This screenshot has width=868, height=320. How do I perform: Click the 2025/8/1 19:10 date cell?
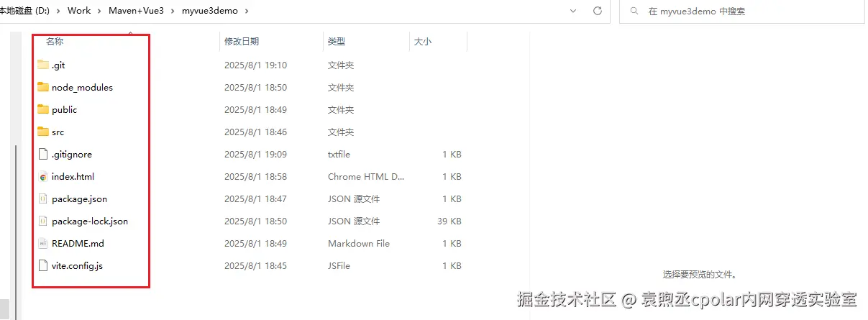[255, 65]
